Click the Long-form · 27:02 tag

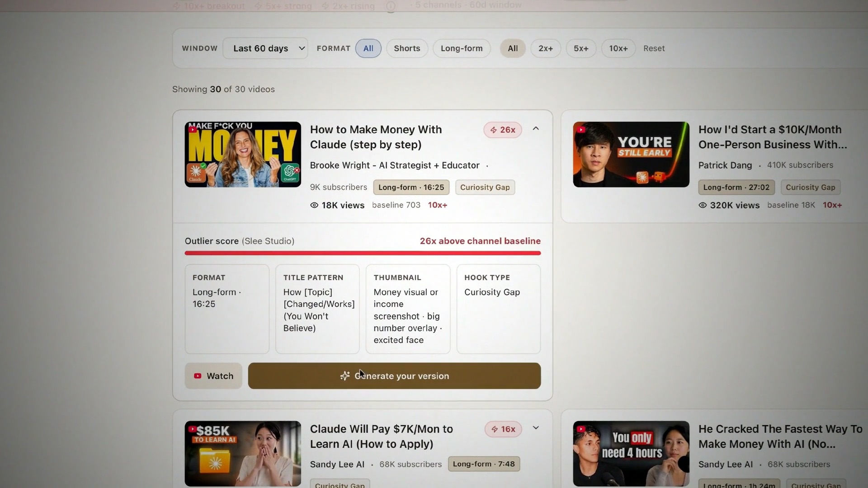[x=736, y=187]
